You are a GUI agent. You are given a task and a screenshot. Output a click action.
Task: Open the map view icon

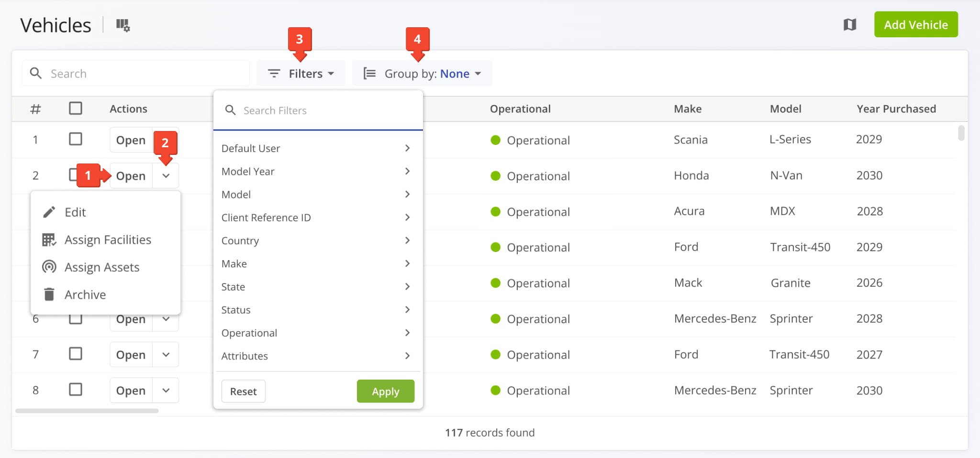pos(849,24)
